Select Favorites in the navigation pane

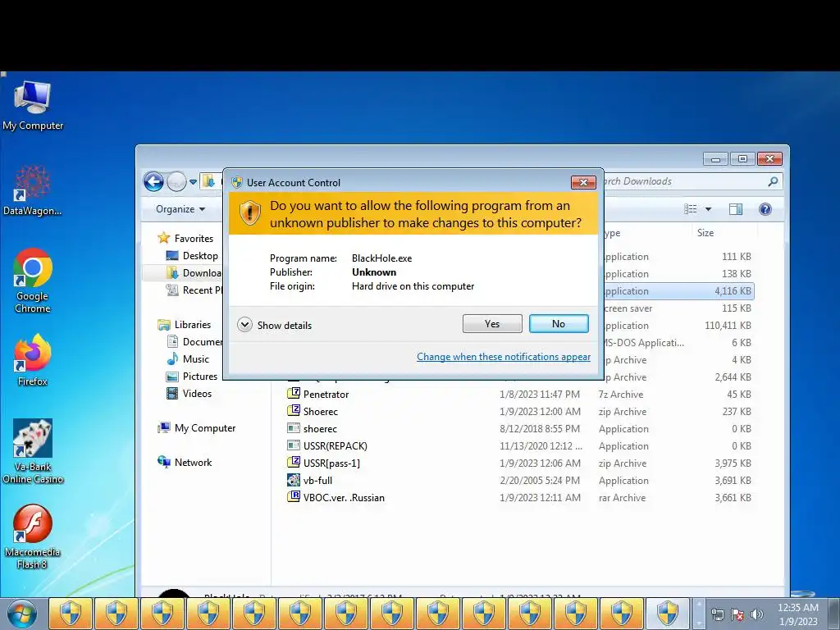pos(185,239)
